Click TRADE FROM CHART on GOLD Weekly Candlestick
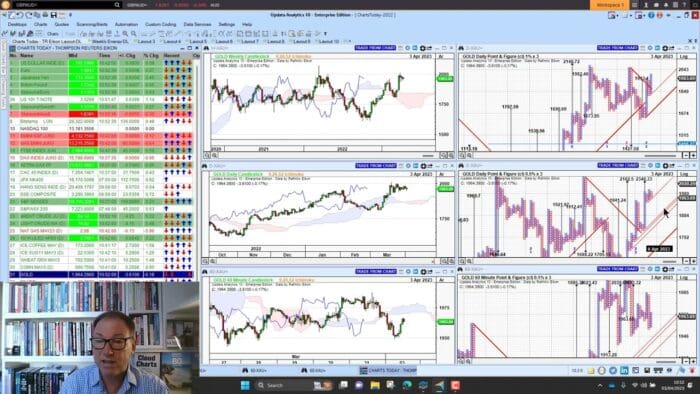The width and height of the screenshot is (700, 394). click(x=375, y=48)
